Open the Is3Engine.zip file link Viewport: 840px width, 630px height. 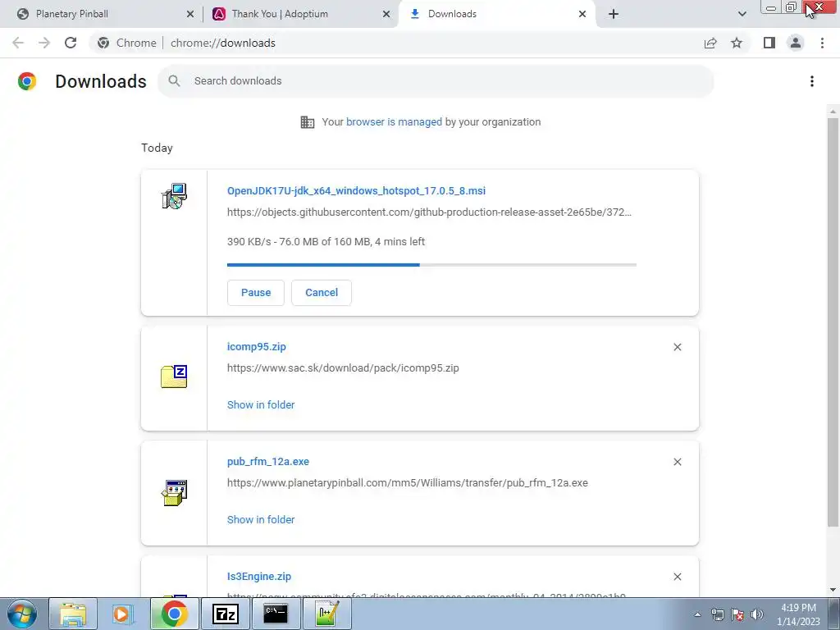(x=259, y=577)
